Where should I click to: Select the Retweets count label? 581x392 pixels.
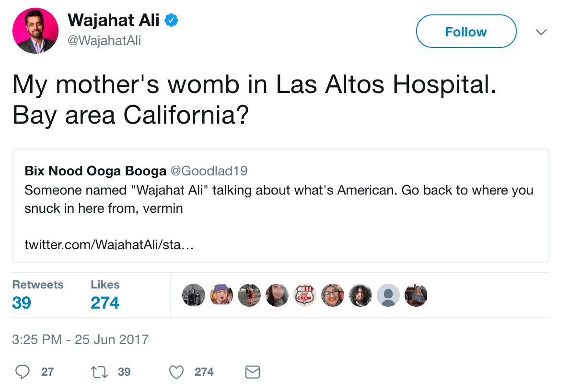click(38, 284)
